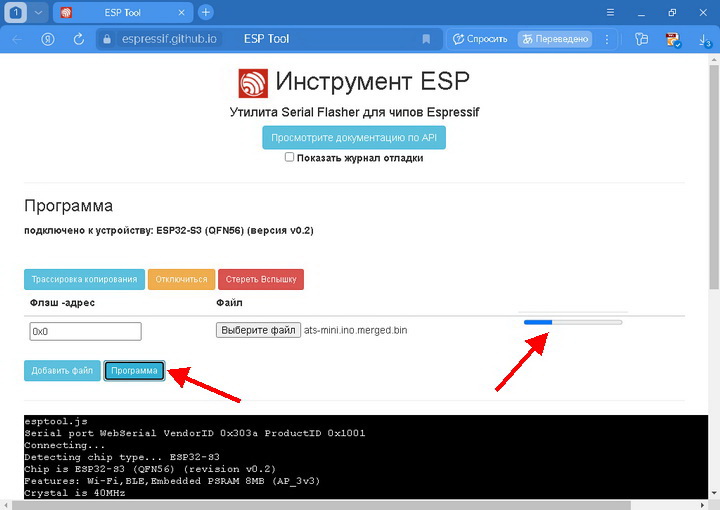
Task: Click the scroll-down arrow at bottom right
Action: tap(714, 494)
